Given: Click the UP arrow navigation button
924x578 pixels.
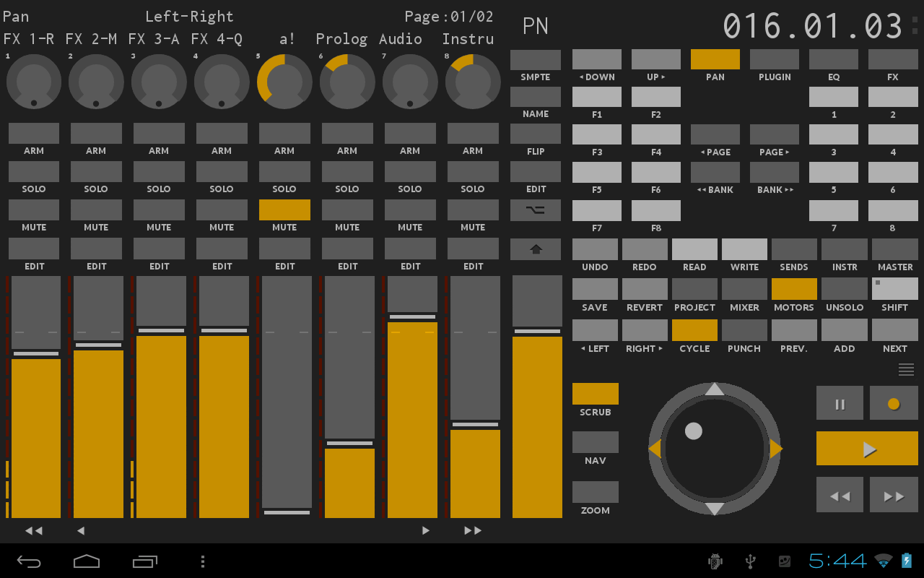Looking at the screenshot, I should [x=655, y=59].
